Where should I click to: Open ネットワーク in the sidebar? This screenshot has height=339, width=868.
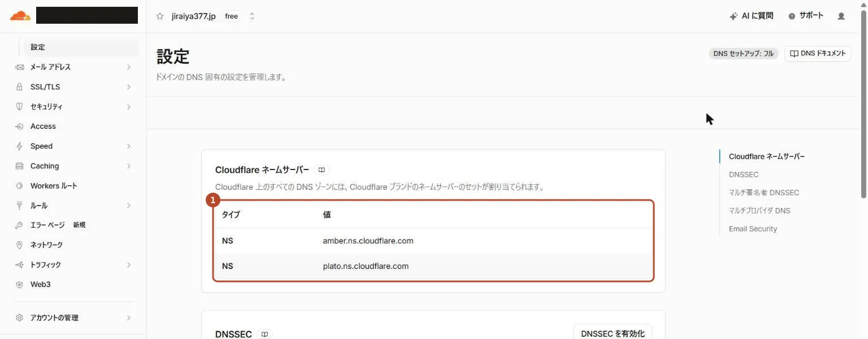(x=46, y=245)
